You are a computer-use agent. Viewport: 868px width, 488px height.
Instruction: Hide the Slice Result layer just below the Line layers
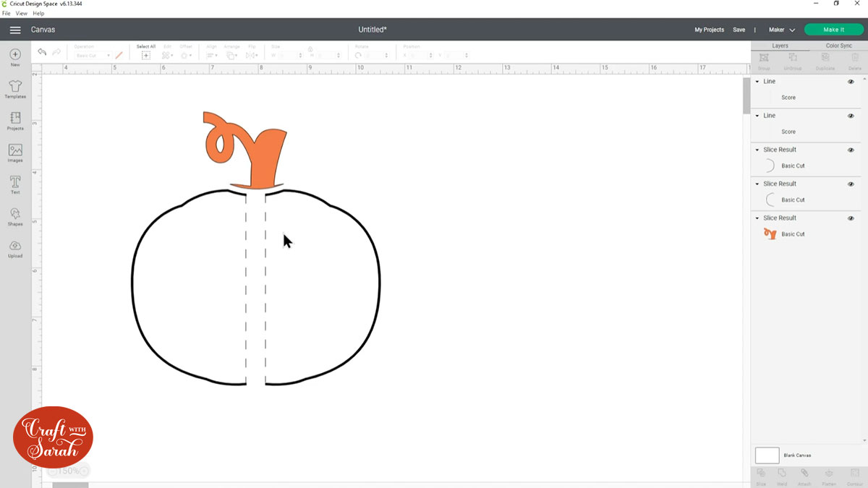click(x=851, y=150)
